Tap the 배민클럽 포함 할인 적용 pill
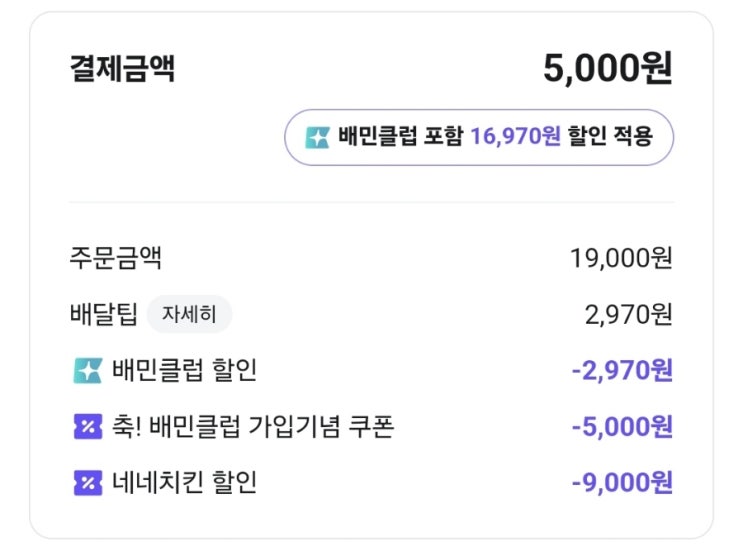The width and height of the screenshot is (743, 551). pos(479,137)
